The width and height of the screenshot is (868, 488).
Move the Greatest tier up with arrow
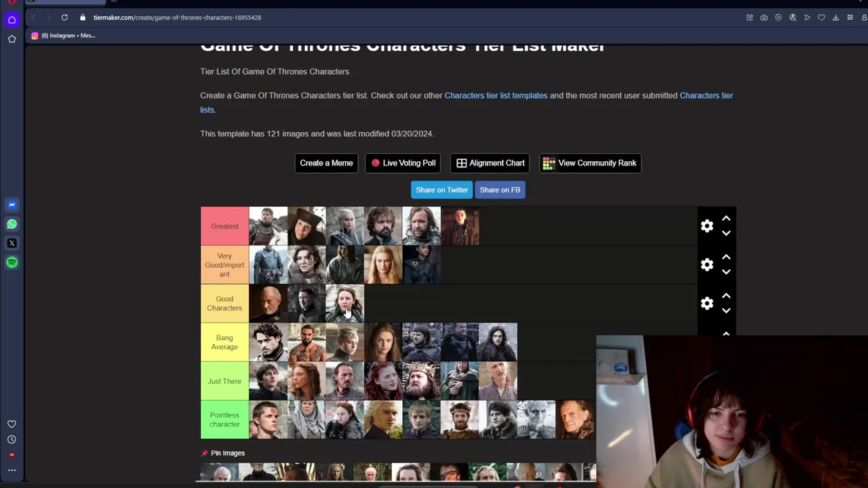(x=726, y=218)
